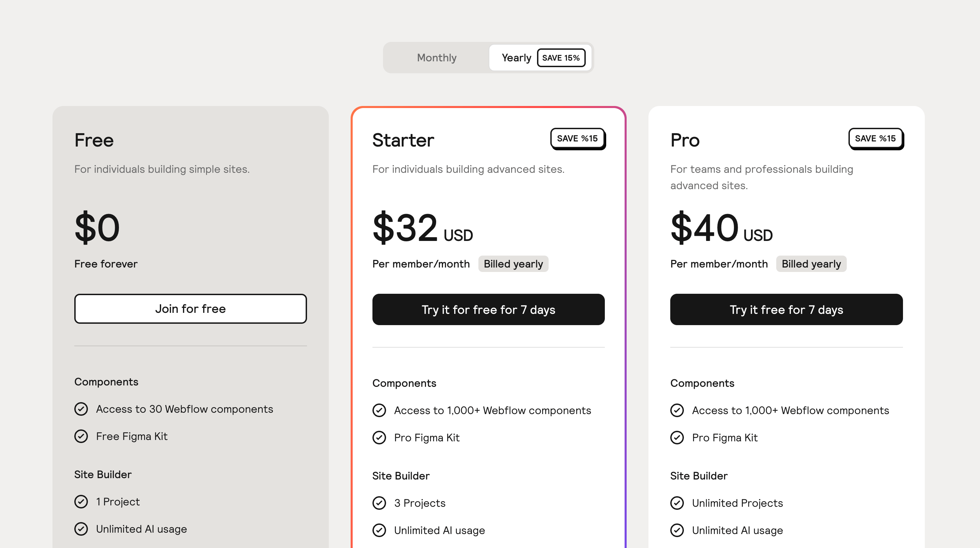Viewport: 980px width, 548px height.
Task: Start the Starter plan 7-day free trial
Action: (x=488, y=309)
